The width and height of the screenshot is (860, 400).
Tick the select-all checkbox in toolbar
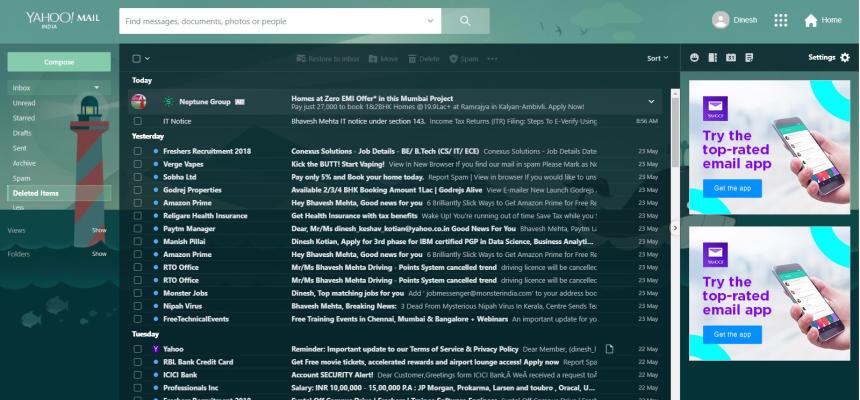point(137,59)
